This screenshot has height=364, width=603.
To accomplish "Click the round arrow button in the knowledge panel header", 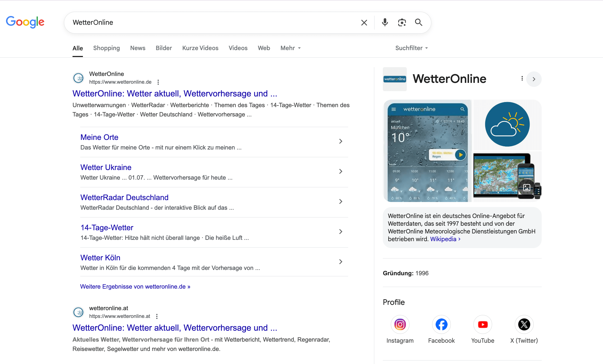I will pyautogui.click(x=534, y=79).
